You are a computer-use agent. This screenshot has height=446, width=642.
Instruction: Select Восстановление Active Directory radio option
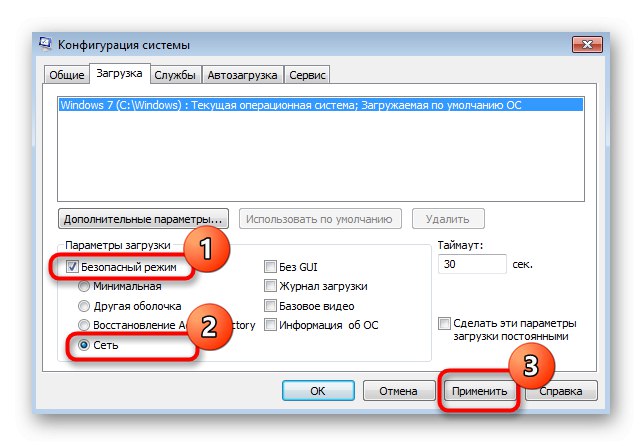click(84, 325)
